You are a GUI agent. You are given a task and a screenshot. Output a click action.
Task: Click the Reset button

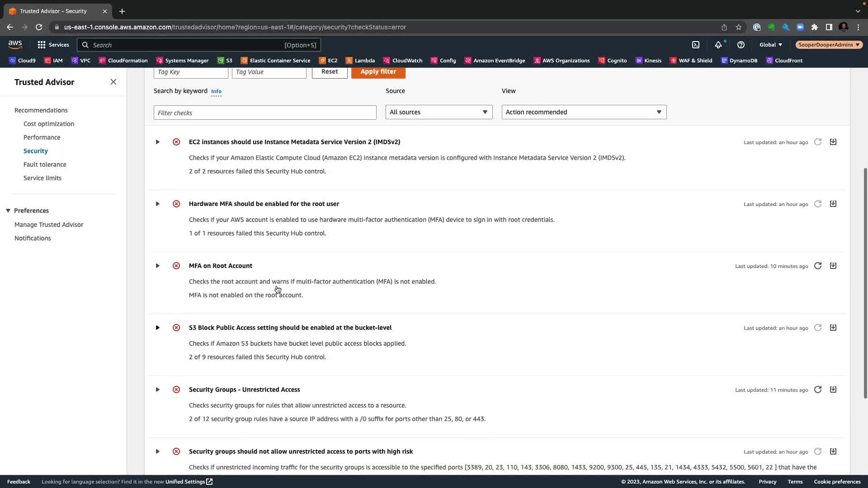[329, 72]
